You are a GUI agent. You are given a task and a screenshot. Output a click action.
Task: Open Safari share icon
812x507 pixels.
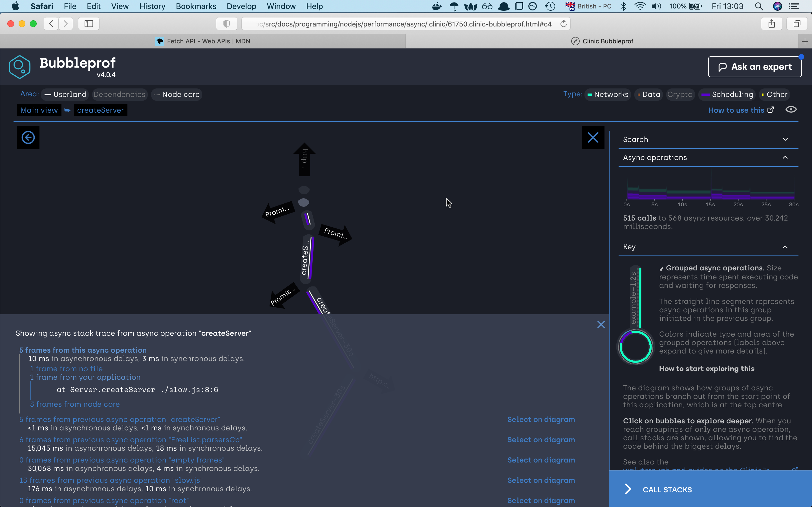tap(772, 24)
